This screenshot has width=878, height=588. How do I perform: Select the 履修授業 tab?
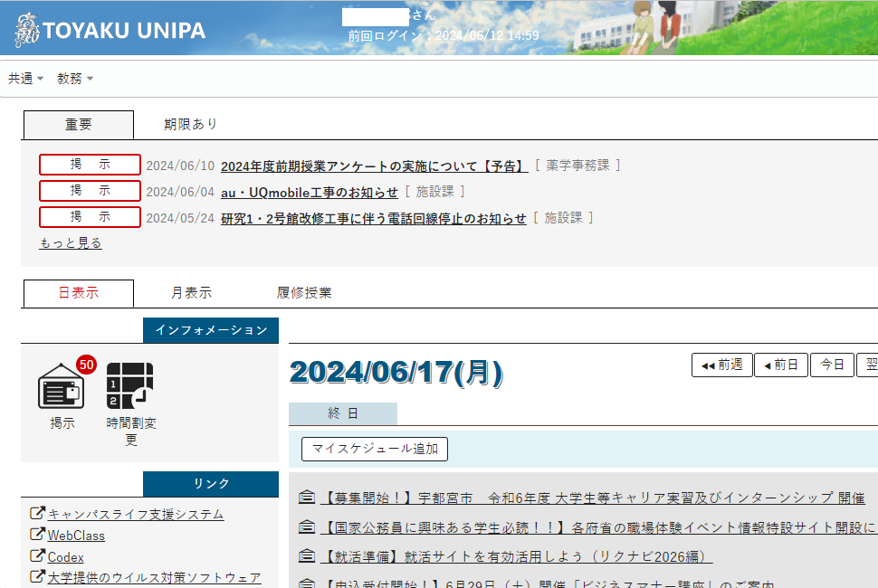click(304, 293)
